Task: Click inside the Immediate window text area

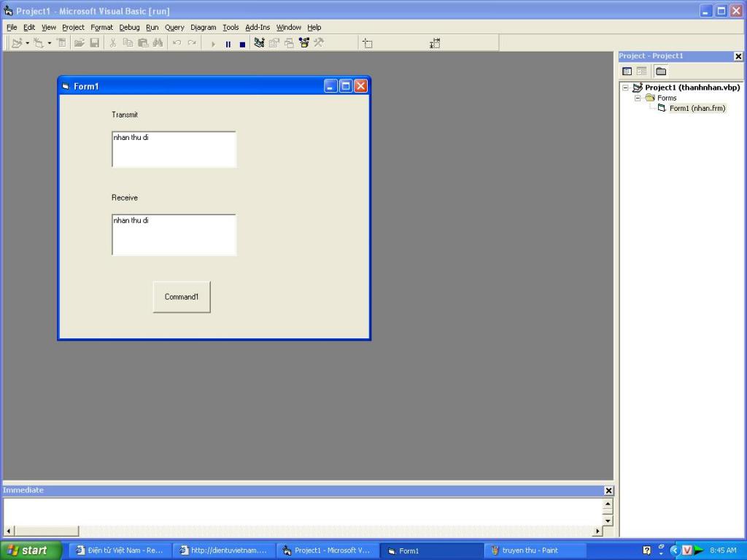Action: tap(303, 512)
